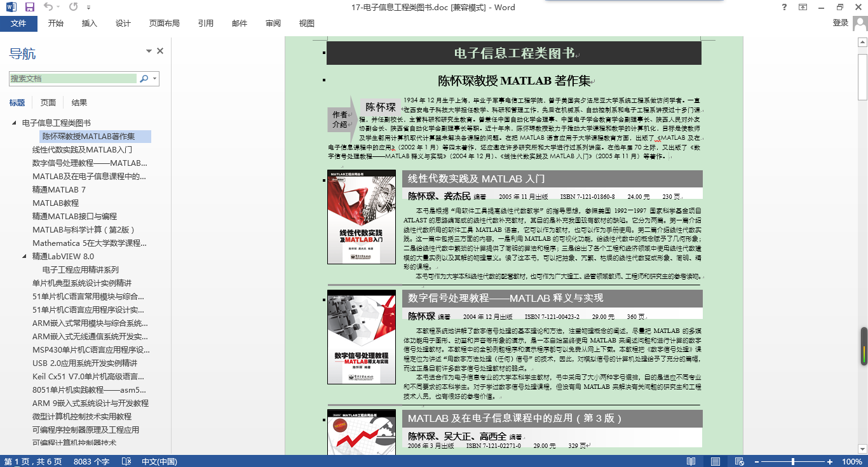868x467 pixels.
Task: Jump to heading 单片机典型系统设计实例精讲
Action: [x=82, y=283]
